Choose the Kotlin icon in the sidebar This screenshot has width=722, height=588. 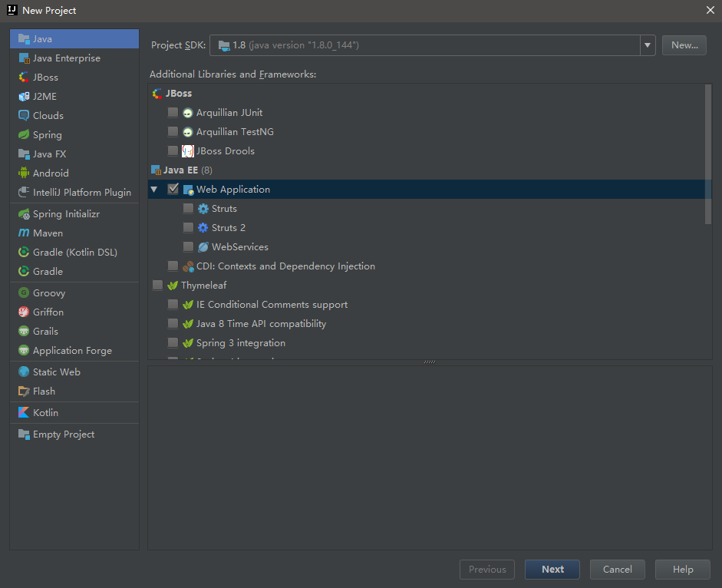[x=24, y=412]
